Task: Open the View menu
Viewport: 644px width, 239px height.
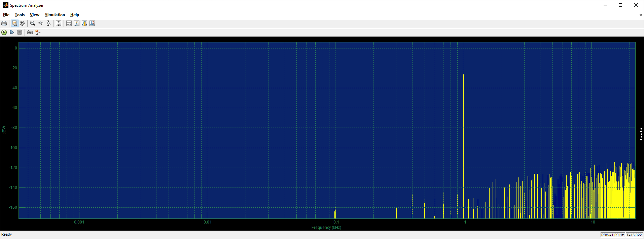Action: (34, 15)
